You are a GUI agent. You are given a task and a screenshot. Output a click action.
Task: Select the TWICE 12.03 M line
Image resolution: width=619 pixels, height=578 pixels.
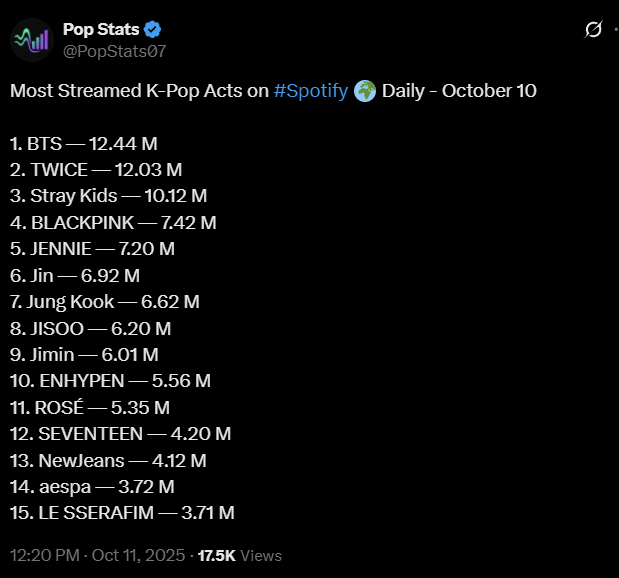point(96,170)
